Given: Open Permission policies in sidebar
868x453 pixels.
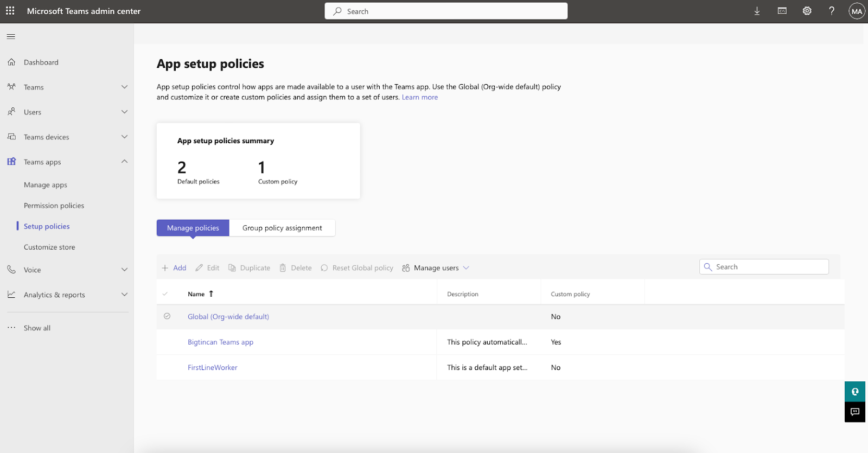Looking at the screenshot, I should coord(54,206).
